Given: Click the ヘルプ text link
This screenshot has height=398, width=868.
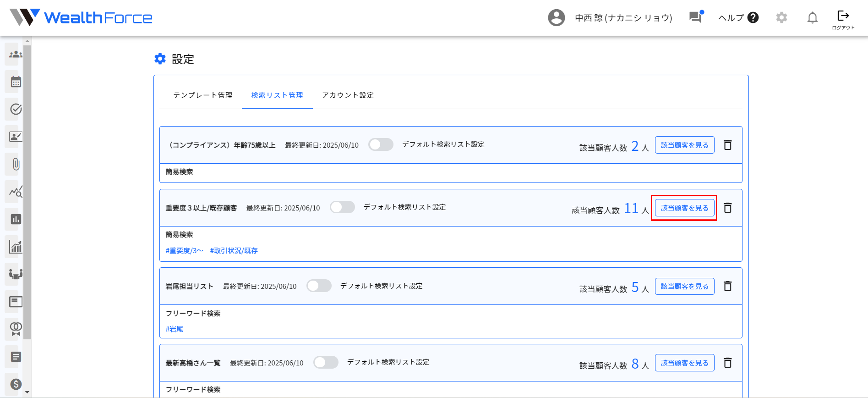Looking at the screenshot, I should coord(731,18).
